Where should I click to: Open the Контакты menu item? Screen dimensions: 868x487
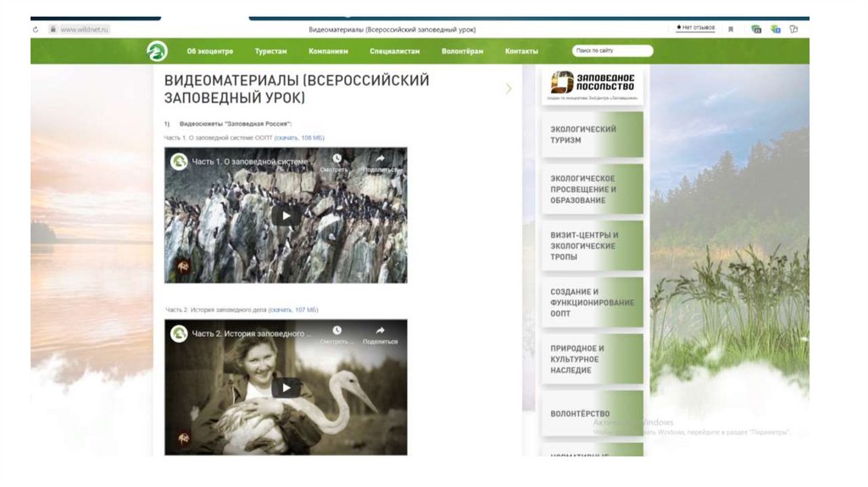click(x=521, y=51)
